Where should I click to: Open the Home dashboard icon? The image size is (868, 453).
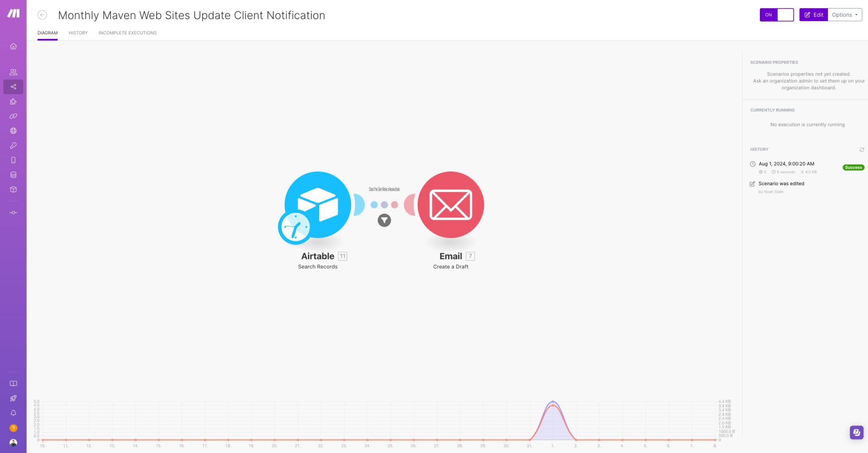13,46
